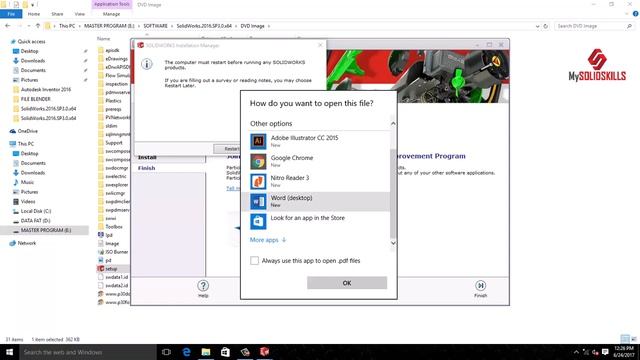This screenshot has width=640, height=360.
Task: Select Word (desktop) icon
Action: click(258, 201)
